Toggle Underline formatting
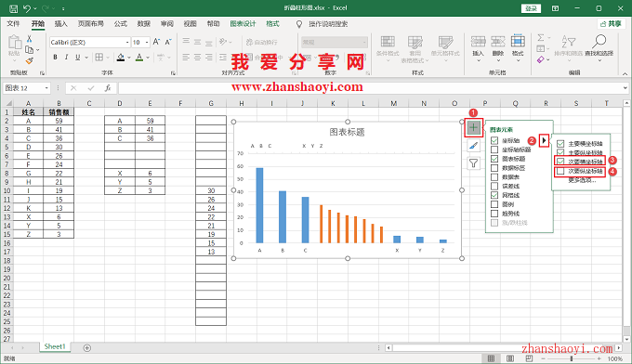The width and height of the screenshot is (632, 364). [x=77, y=58]
